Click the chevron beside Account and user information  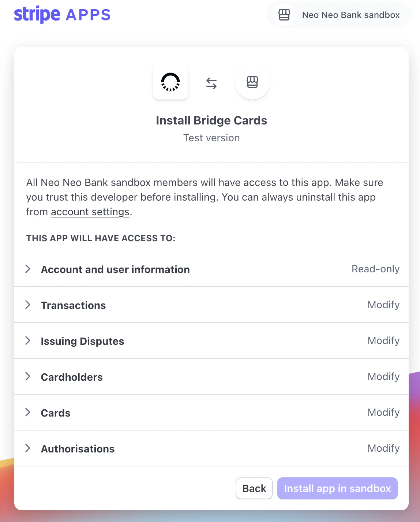(x=28, y=269)
